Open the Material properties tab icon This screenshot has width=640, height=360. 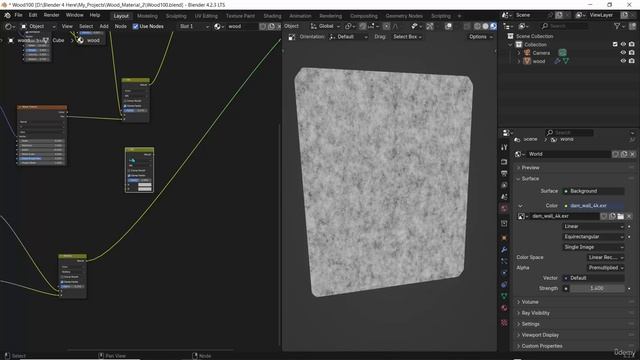coord(504,308)
